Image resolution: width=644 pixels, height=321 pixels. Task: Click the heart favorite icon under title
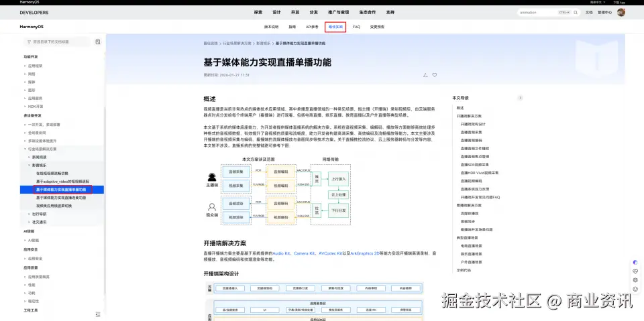[435, 75]
